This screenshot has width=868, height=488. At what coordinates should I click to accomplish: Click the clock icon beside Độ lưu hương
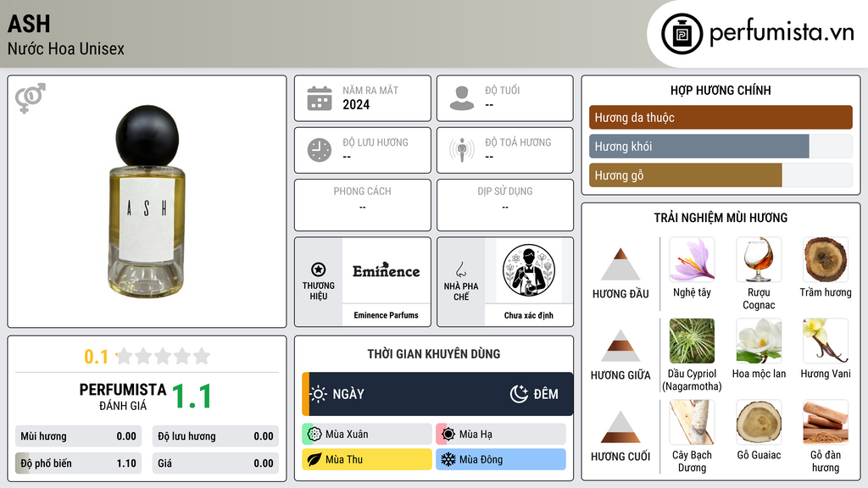point(320,150)
